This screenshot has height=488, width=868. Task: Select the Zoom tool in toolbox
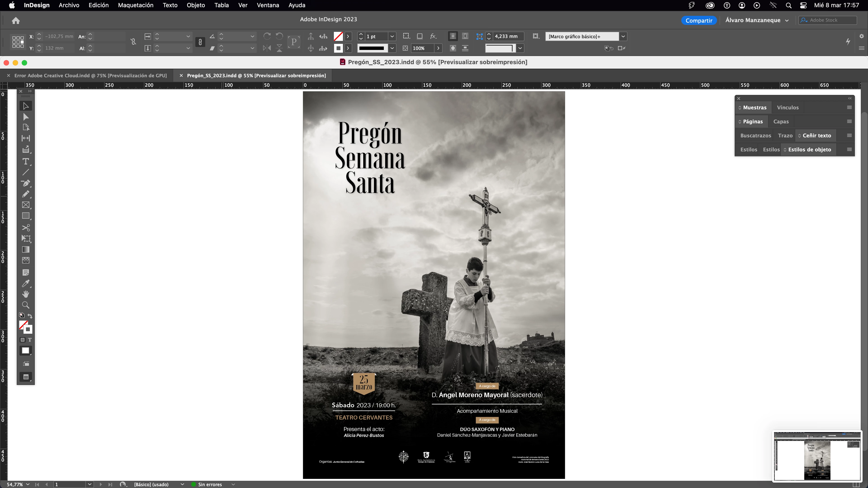pos(26,305)
